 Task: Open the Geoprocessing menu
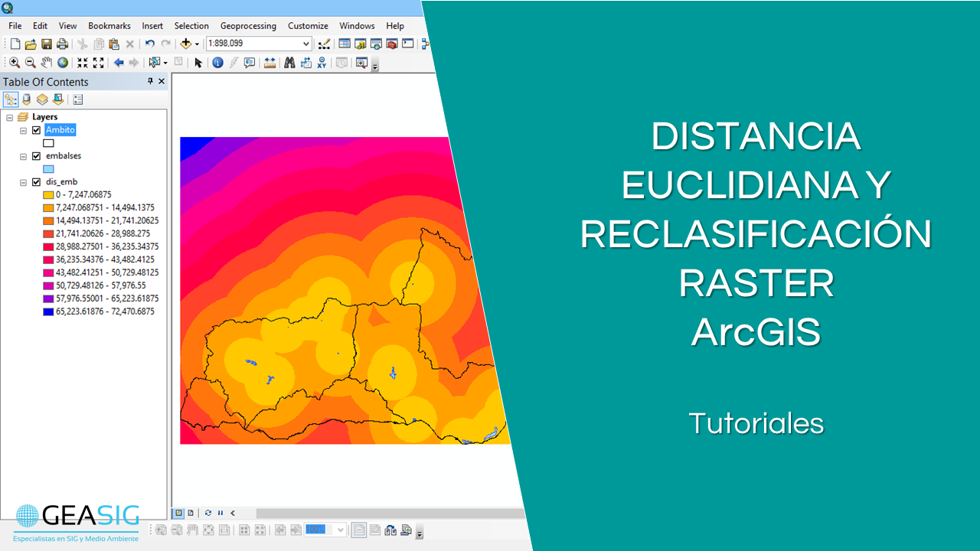(248, 26)
